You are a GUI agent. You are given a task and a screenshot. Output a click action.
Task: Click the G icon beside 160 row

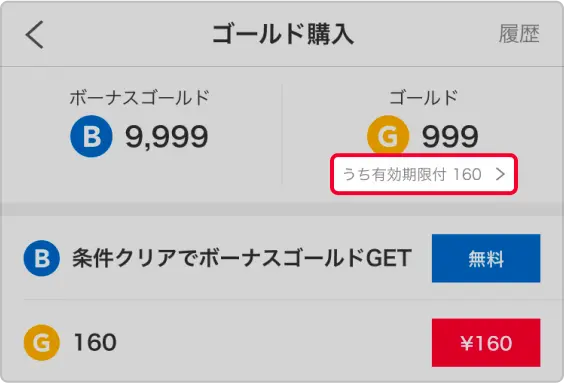point(42,342)
